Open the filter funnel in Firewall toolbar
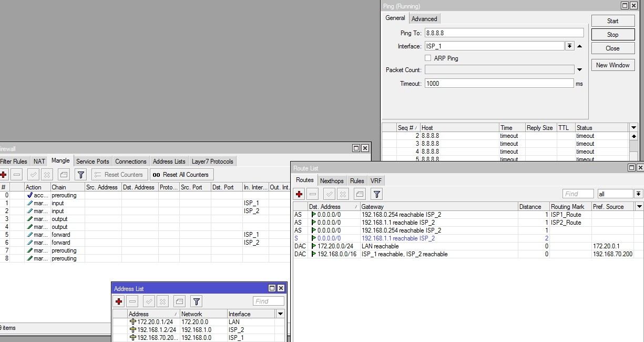The width and height of the screenshot is (644, 342). [x=80, y=175]
